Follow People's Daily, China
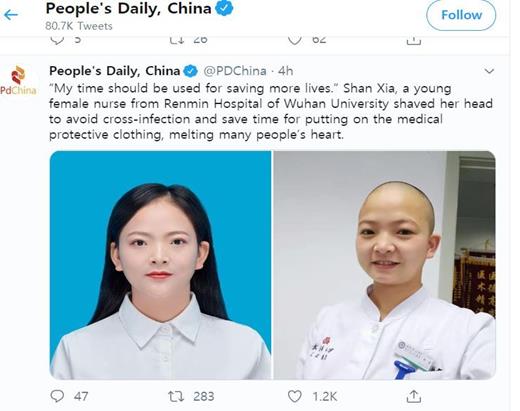 tap(461, 15)
